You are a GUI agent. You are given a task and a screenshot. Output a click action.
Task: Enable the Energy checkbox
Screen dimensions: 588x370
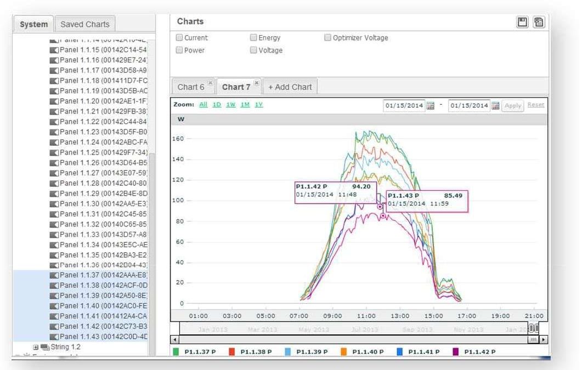(253, 37)
